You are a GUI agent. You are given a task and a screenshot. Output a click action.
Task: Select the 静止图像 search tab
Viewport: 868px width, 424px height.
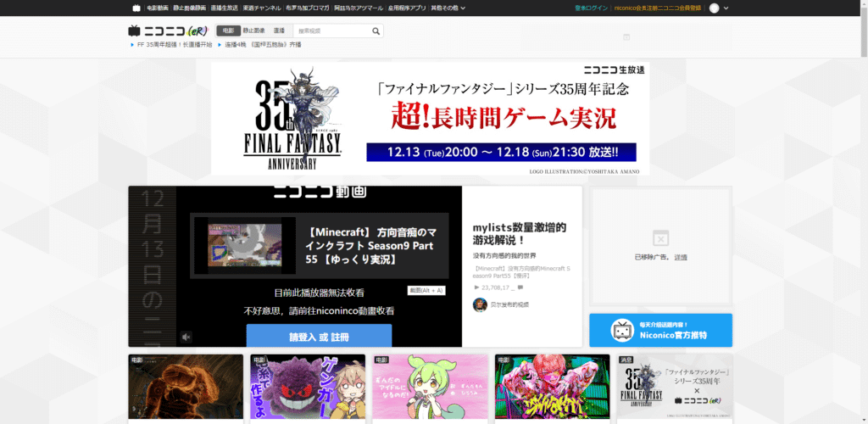(x=253, y=31)
